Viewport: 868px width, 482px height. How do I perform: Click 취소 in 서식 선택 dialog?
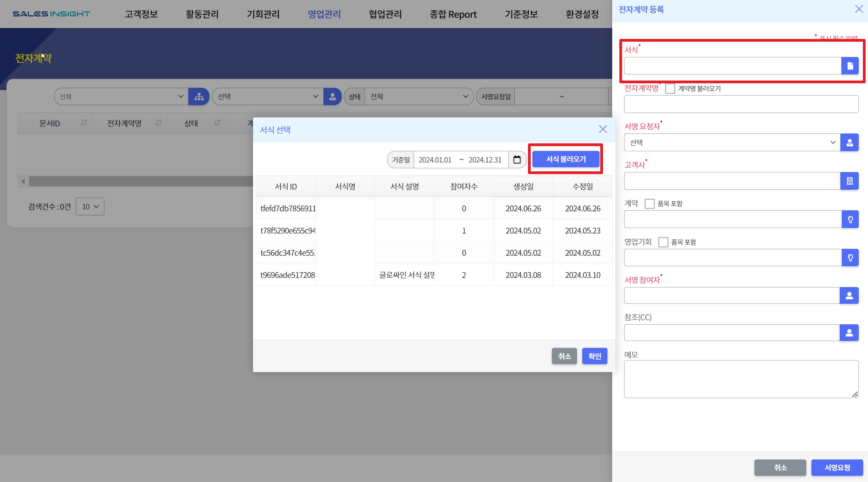point(564,356)
